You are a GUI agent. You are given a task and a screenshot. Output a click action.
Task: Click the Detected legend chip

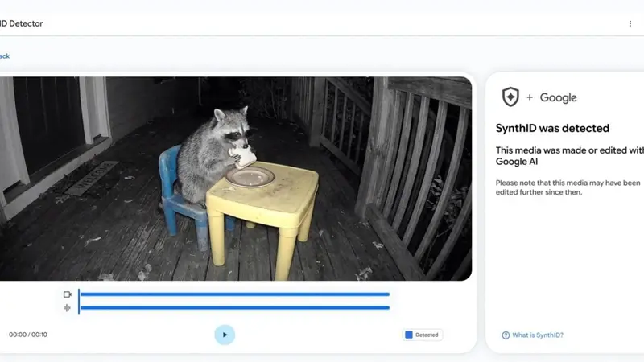tap(422, 335)
